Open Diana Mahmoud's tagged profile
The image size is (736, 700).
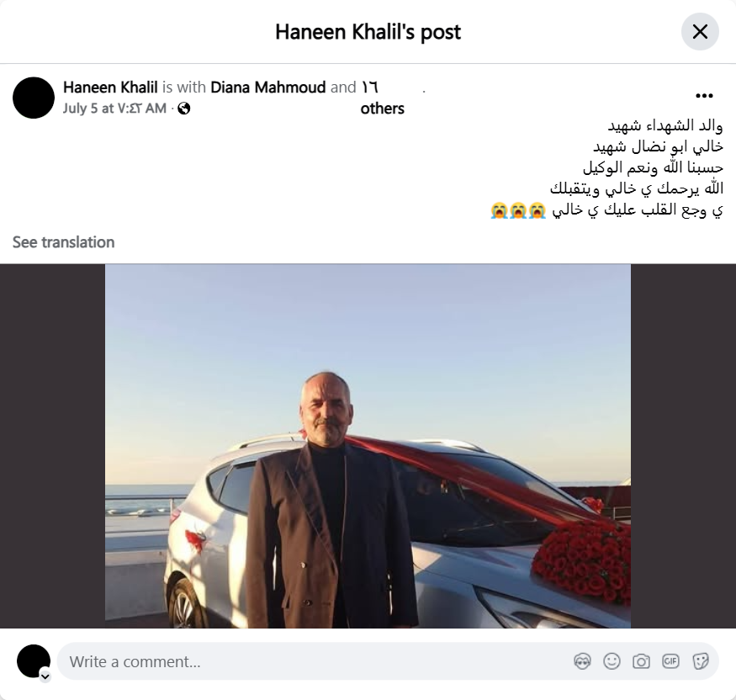[x=268, y=87]
